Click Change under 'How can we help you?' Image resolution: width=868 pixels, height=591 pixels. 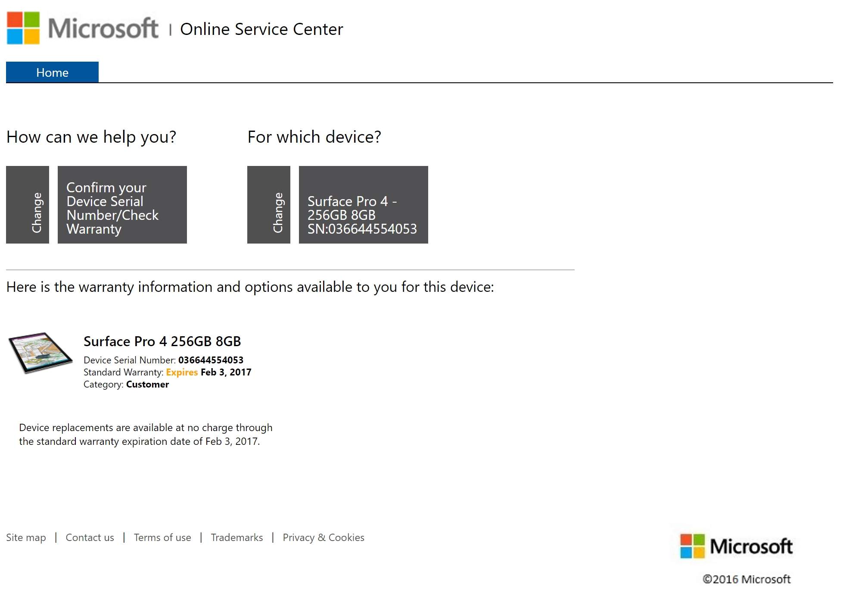tap(28, 205)
